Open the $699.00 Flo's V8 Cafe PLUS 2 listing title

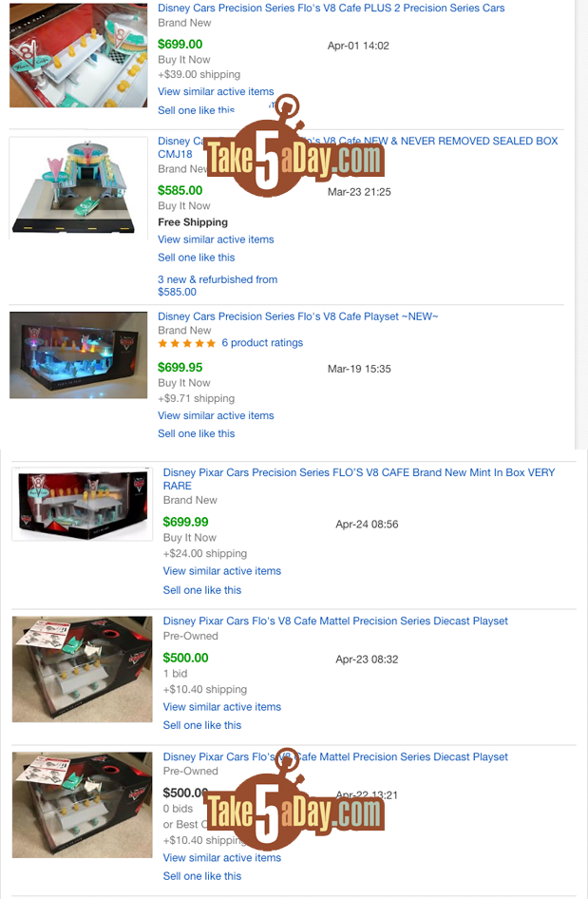click(x=332, y=8)
